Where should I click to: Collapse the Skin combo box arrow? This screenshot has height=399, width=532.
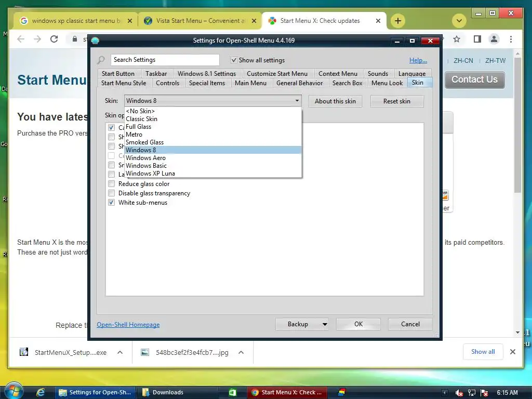click(x=297, y=100)
